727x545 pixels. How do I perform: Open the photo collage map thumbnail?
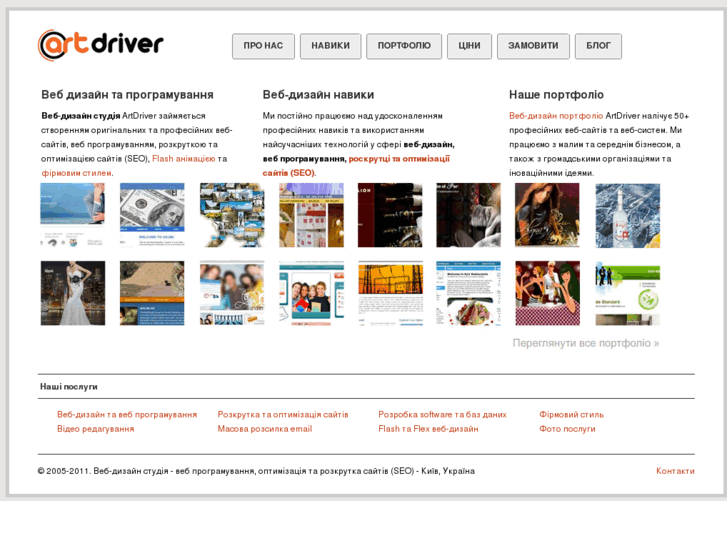pyautogui.click(x=232, y=215)
